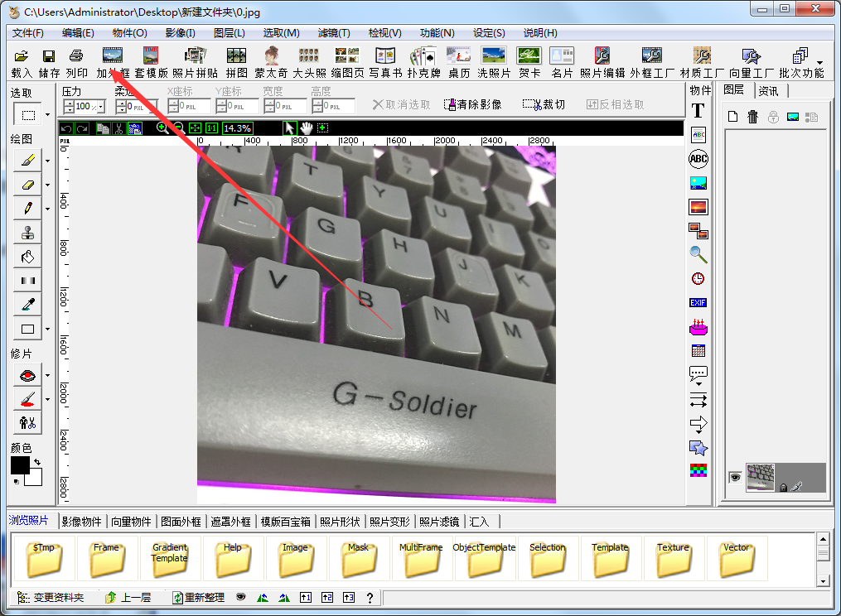
Task: Open the 蒙太奇 montage tool
Action: point(272,63)
